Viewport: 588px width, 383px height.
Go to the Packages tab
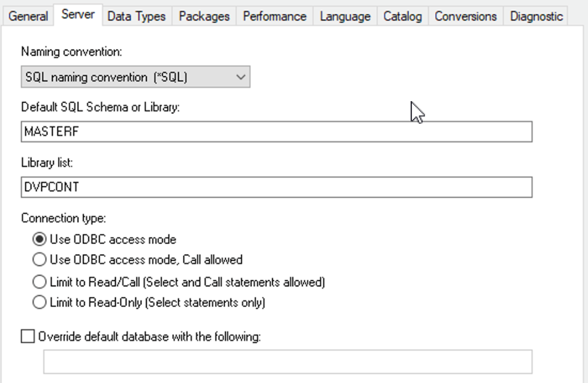[204, 16]
